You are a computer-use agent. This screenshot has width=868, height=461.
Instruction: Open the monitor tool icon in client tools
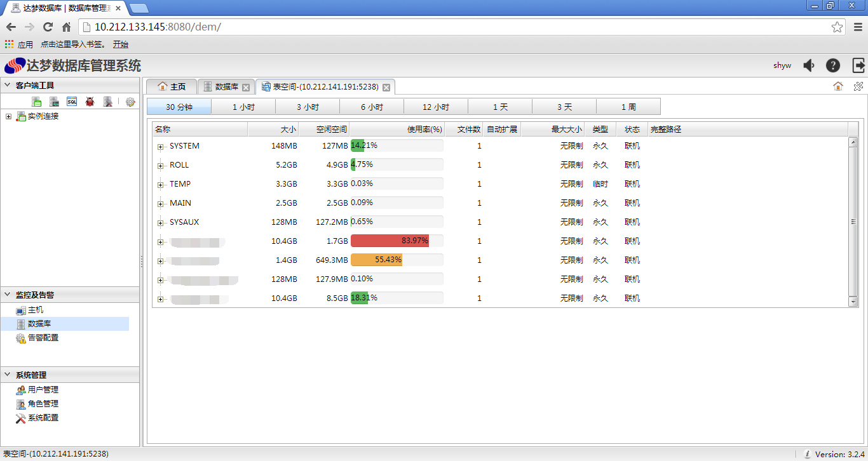click(x=55, y=102)
